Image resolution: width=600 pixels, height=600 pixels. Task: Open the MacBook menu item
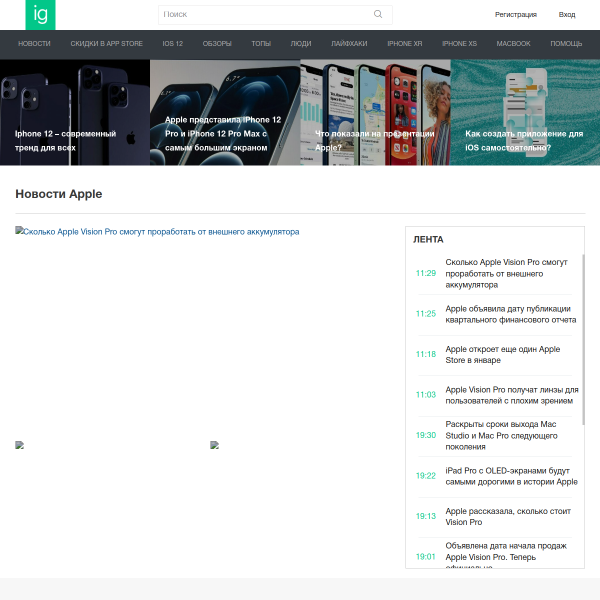pos(513,44)
